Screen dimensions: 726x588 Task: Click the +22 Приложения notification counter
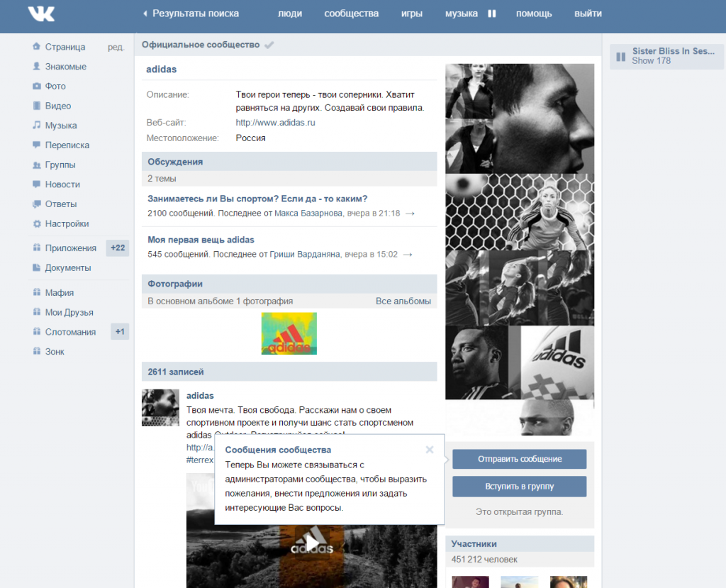(118, 248)
